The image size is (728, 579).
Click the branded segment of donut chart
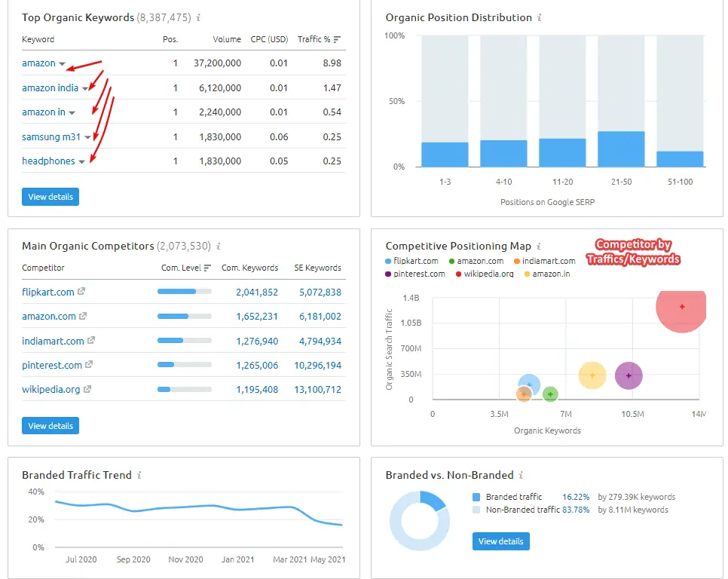click(x=433, y=500)
